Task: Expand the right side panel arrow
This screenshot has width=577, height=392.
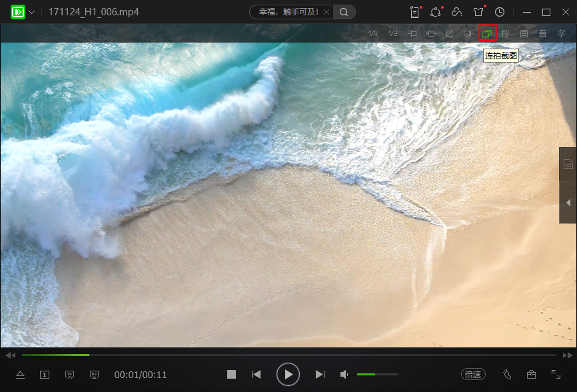Action: click(568, 202)
